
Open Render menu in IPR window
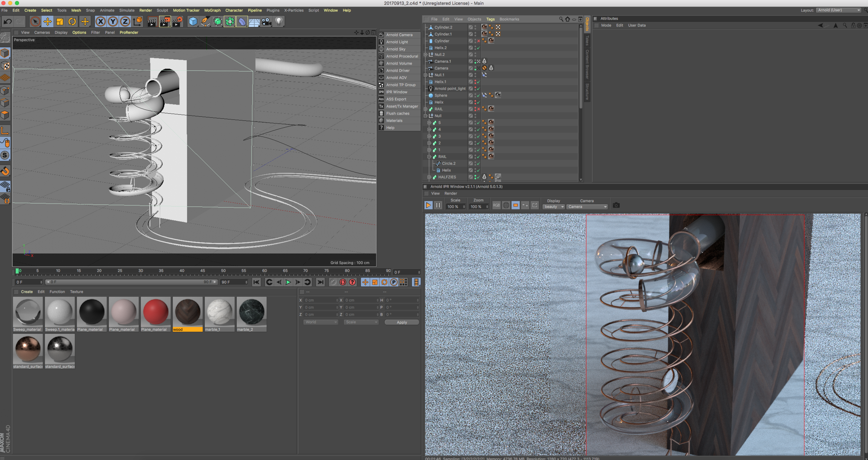[x=451, y=194]
